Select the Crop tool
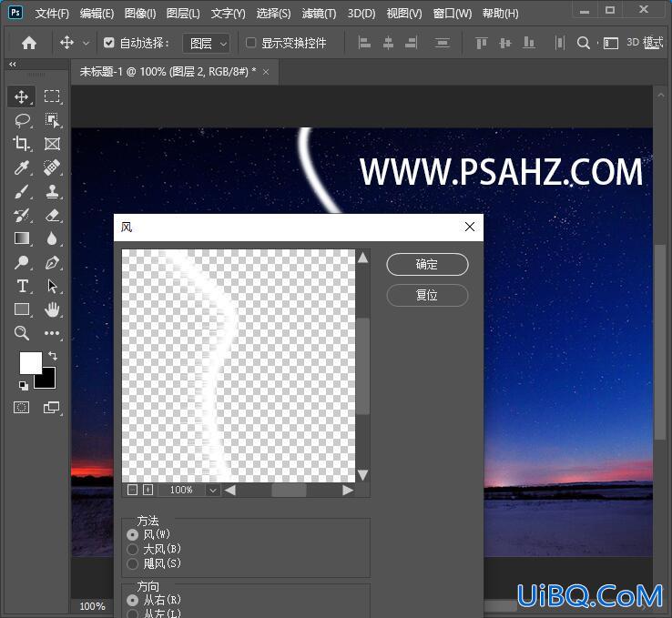This screenshot has width=672, height=618. (22, 144)
